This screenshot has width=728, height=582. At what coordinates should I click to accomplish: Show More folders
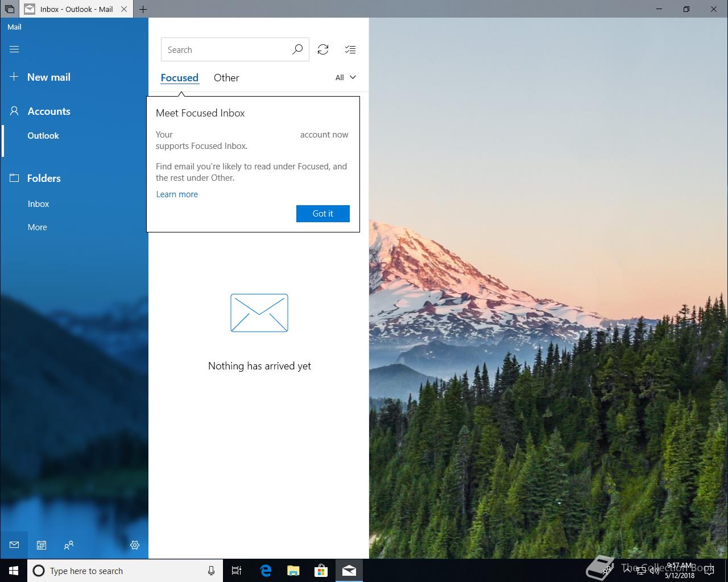(x=38, y=227)
